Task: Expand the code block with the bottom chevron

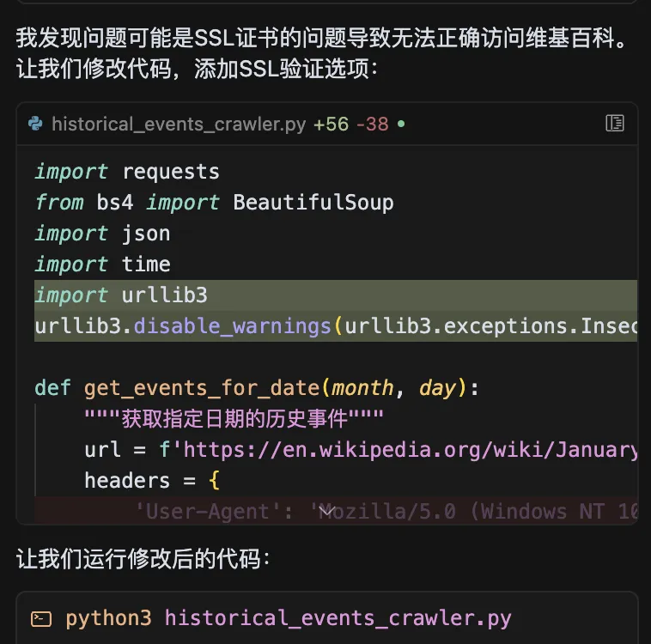Action: coord(327,511)
